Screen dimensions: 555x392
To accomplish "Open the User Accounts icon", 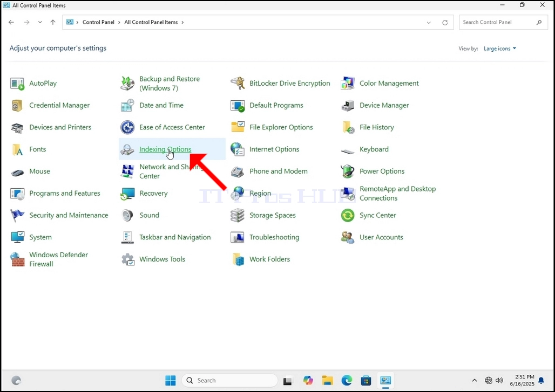I will pyautogui.click(x=348, y=237).
